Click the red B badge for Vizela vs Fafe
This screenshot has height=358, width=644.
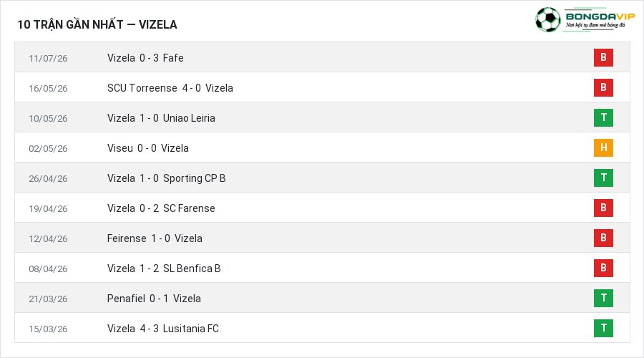coord(603,57)
